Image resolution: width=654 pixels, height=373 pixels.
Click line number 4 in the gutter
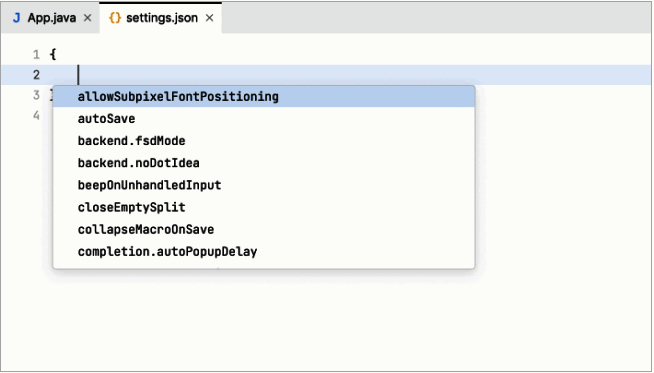pyautogui.click(x=36, y=115)
